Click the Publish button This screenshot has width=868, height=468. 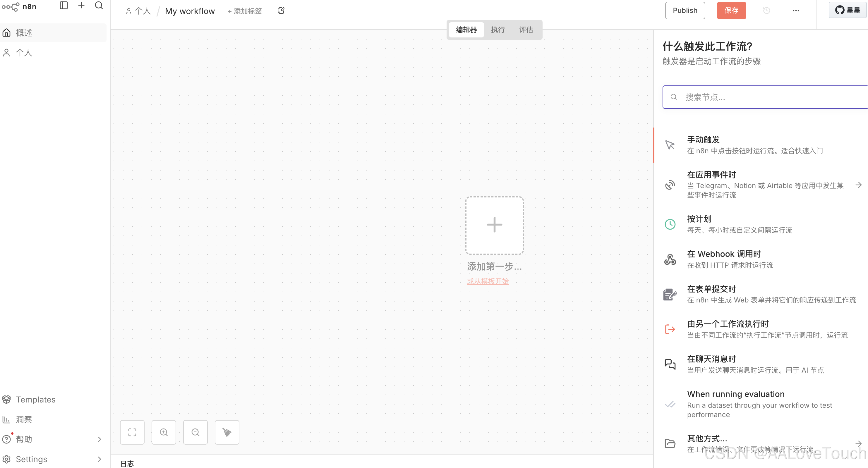(x=685, y=11)
